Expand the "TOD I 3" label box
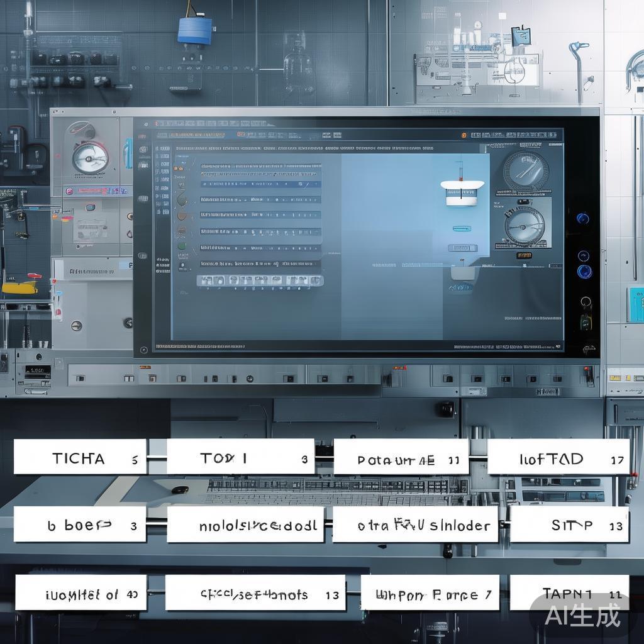644x644 pixels. pyautogui.click(x=240, y=457)
